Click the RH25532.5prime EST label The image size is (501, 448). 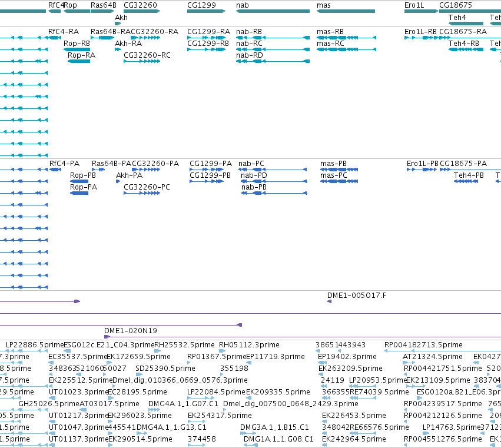coord(184,345)
